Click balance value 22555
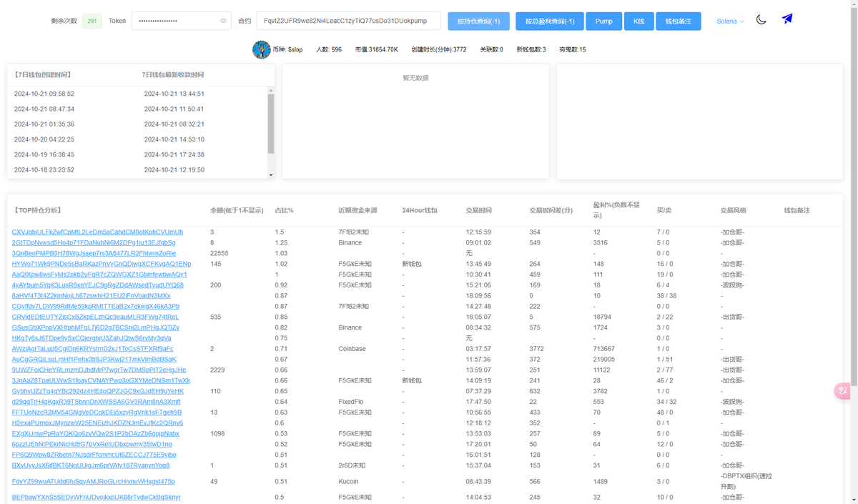858x504 pixels. coord(220,253)
